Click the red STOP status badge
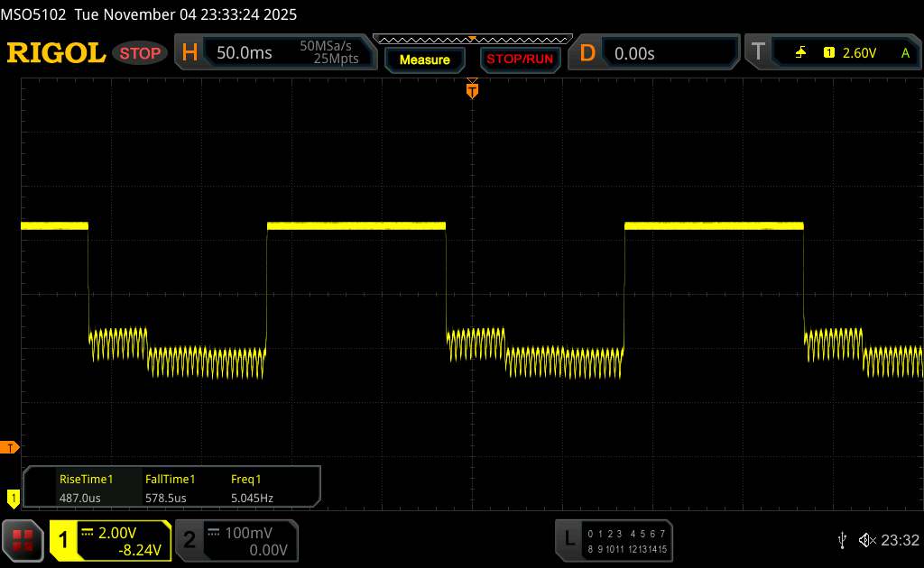The height and width of the screenshot is (568, 924). [x=141, y=53]
